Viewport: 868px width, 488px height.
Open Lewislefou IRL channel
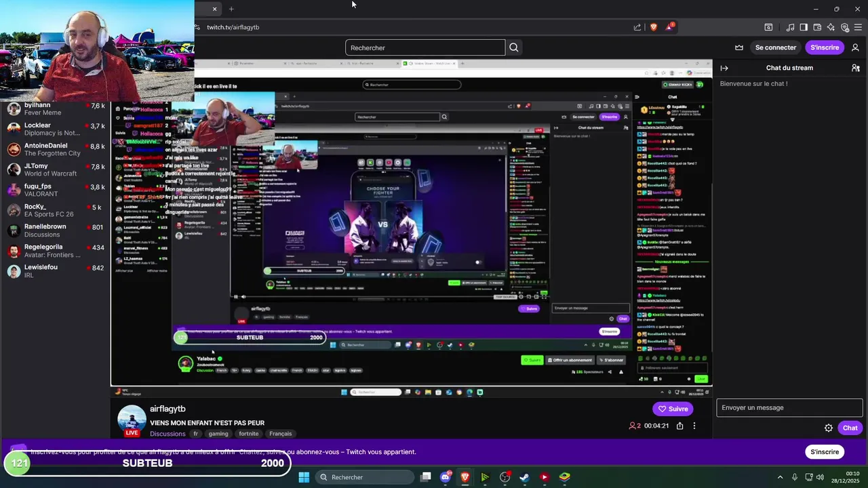(56, 271)
